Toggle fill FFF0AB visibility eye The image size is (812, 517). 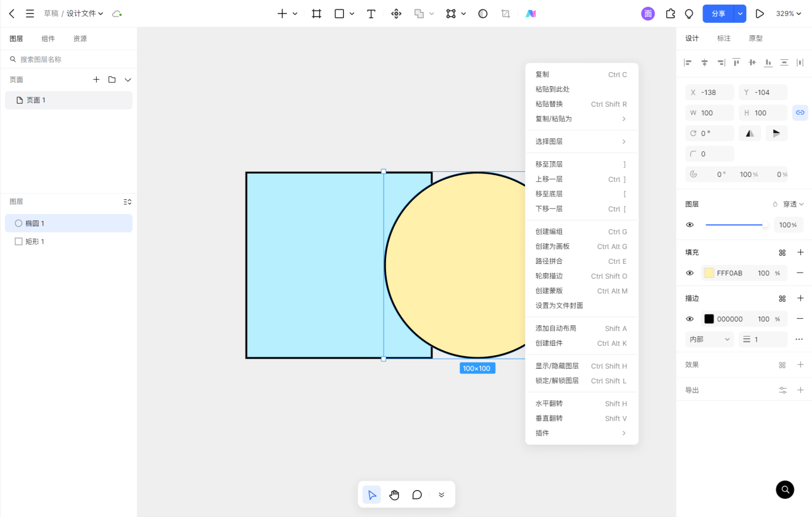point(690,273)
